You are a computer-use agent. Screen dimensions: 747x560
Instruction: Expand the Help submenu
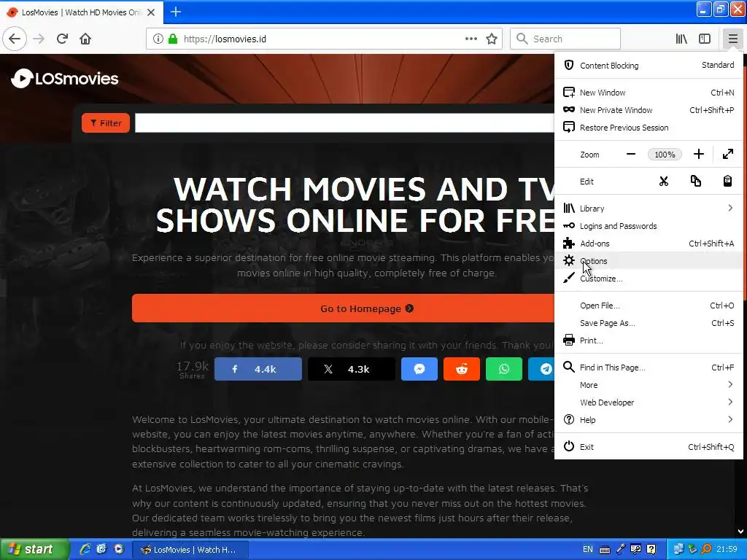coord(649,420)
